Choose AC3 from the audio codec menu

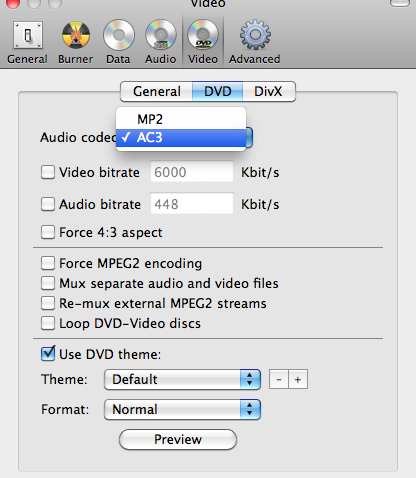(181, 137)
